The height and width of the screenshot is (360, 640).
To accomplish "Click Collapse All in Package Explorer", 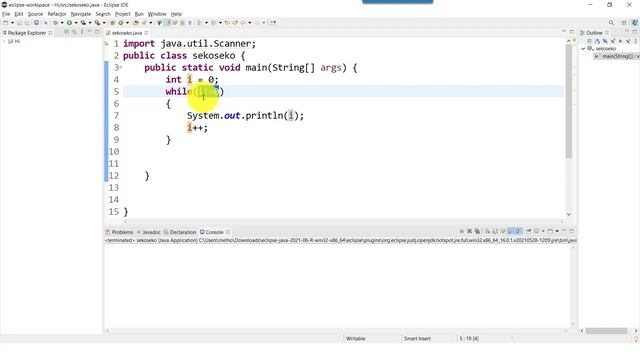I will (67, 32).
